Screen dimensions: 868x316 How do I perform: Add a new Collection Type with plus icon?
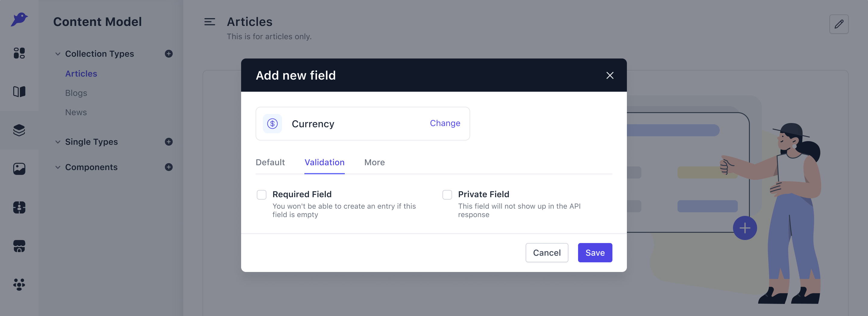(x=169, y=54)
